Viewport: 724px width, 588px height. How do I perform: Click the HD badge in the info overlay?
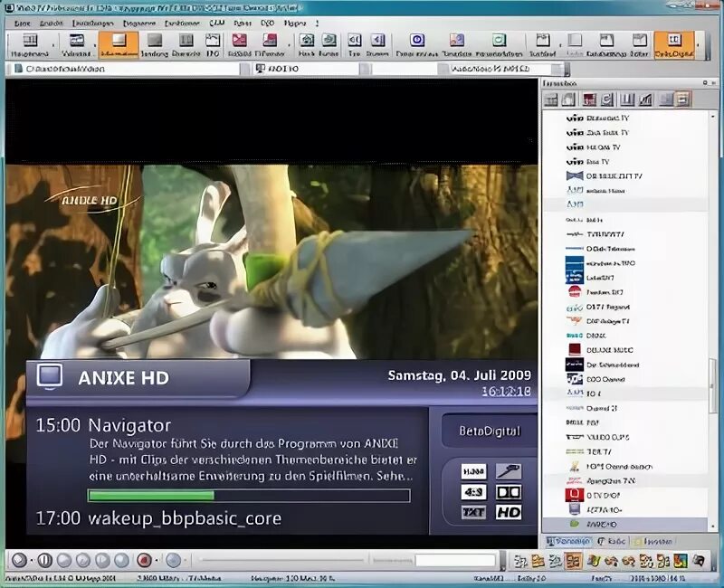[509, 512]
